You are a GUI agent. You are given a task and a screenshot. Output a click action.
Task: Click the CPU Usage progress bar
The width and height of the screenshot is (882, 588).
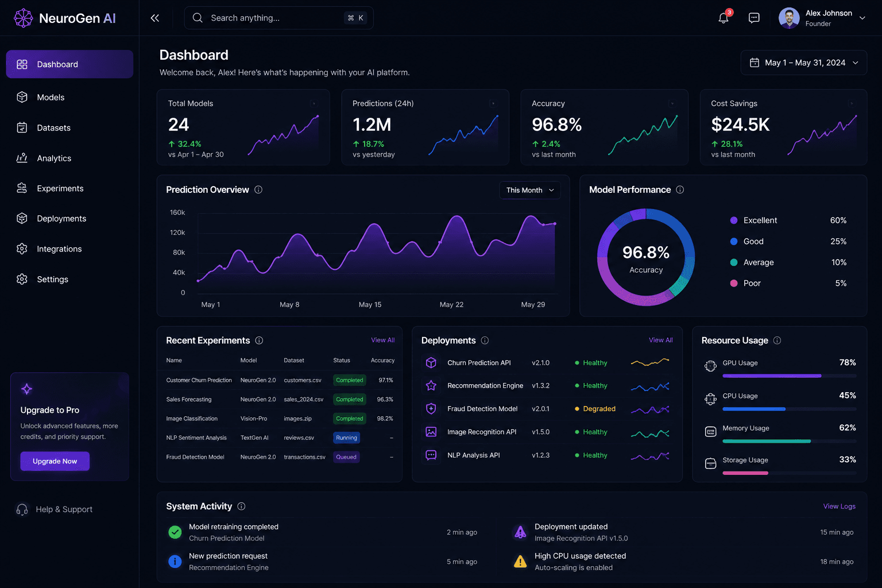coord(790,409)
